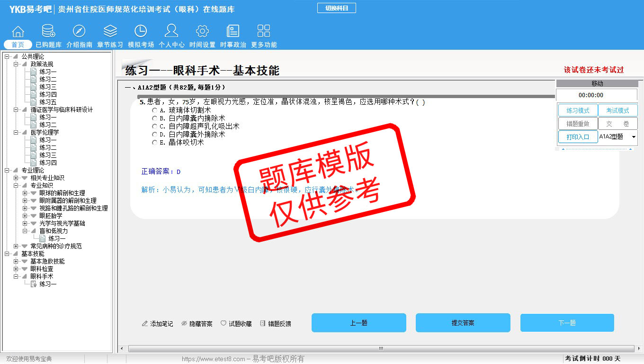
Task: Open 个人中心 user icon
Action: click(171, 32)
